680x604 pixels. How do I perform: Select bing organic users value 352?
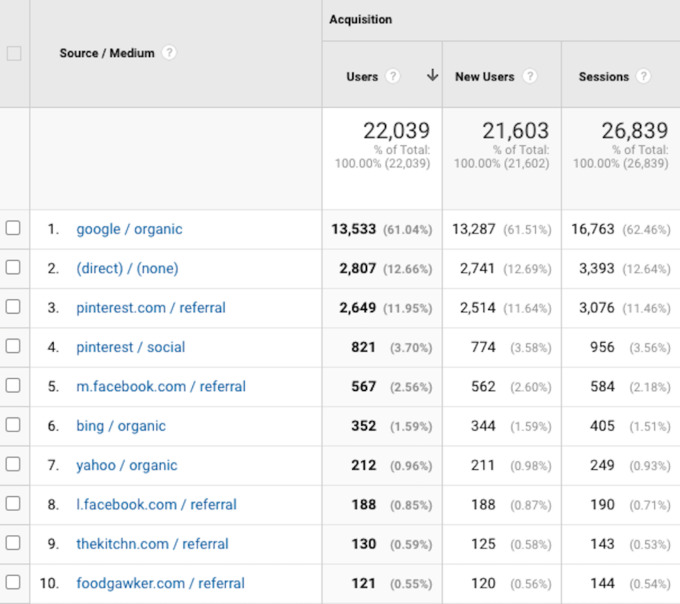click(x=363, y=426)
